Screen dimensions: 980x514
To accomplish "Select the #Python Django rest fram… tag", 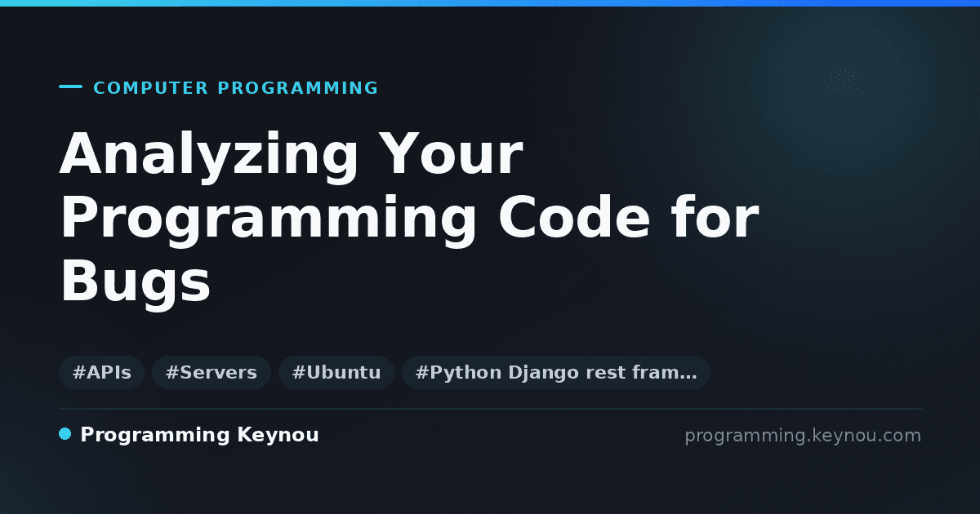I will [x=556, y=373].
